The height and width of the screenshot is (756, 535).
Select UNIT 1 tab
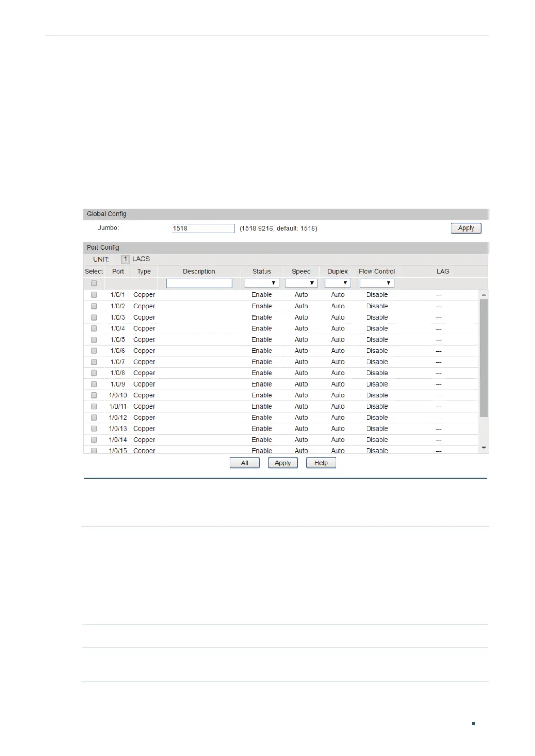[125, 259]
